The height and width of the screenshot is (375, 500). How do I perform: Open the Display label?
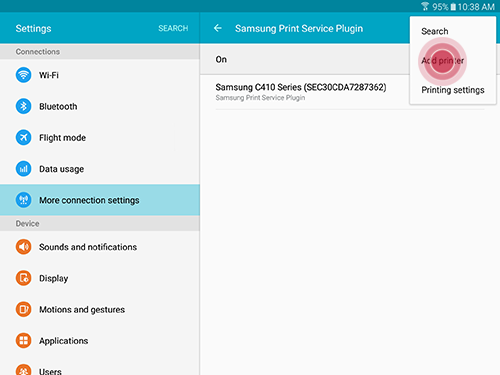[53, 278]
